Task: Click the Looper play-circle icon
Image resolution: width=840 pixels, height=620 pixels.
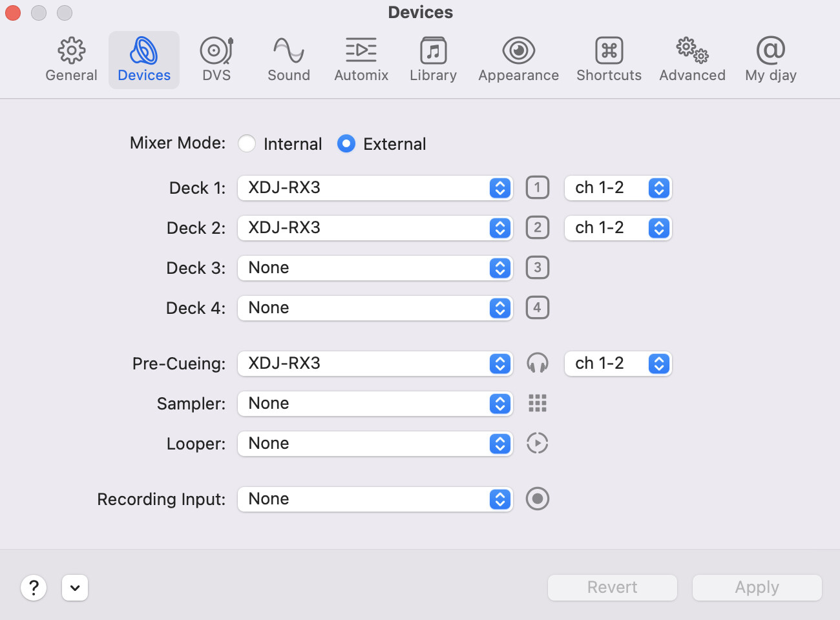Action: click(538, 444)
